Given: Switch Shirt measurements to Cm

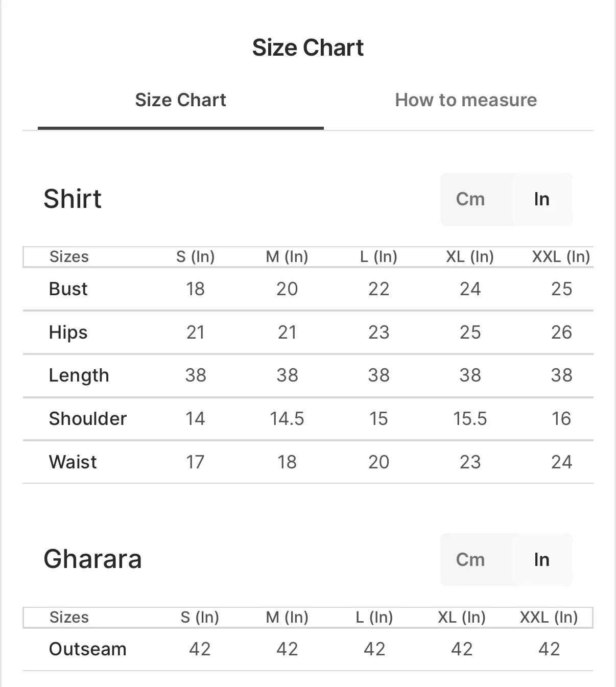Looking at the screenshot, I should pyautogui.click(x=470, y=199).
